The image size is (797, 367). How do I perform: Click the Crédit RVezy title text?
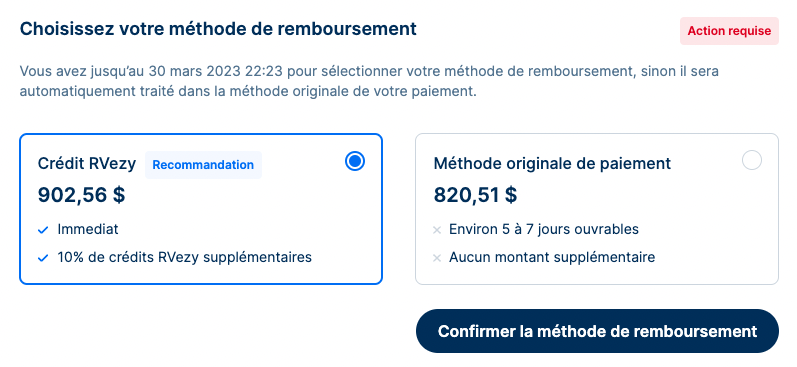87,164
